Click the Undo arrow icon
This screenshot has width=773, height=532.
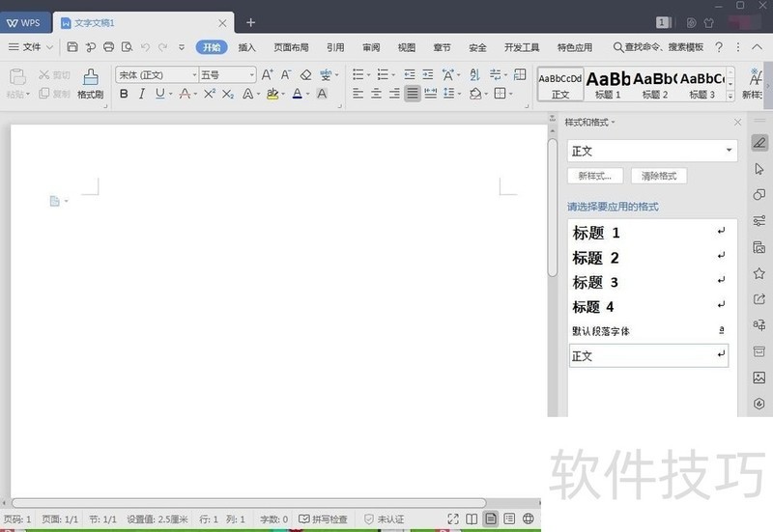pyautogui.click(x=145, y=47)
